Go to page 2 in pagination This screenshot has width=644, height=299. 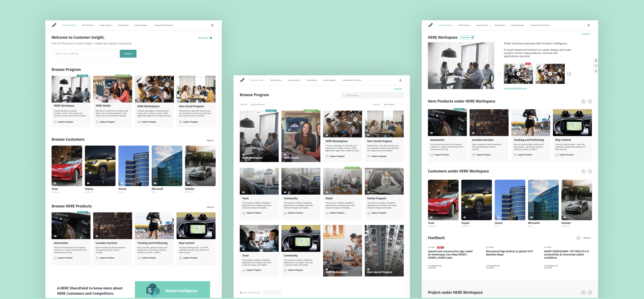[x=269, y=293]
